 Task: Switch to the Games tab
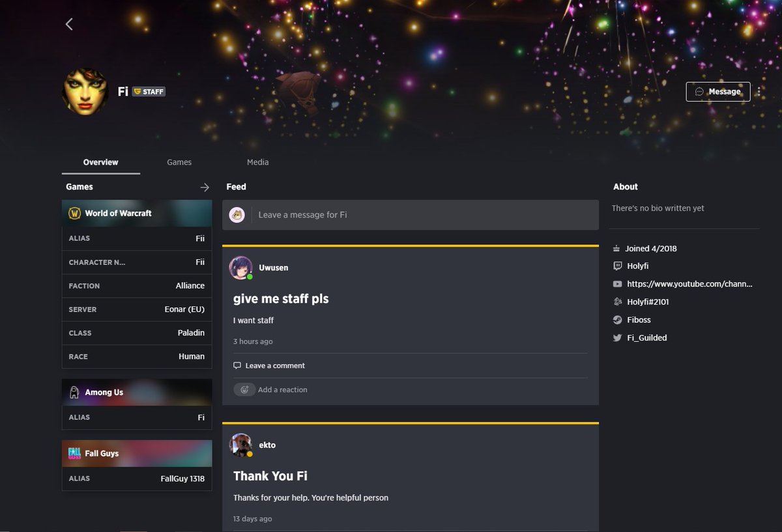(179, 162)
